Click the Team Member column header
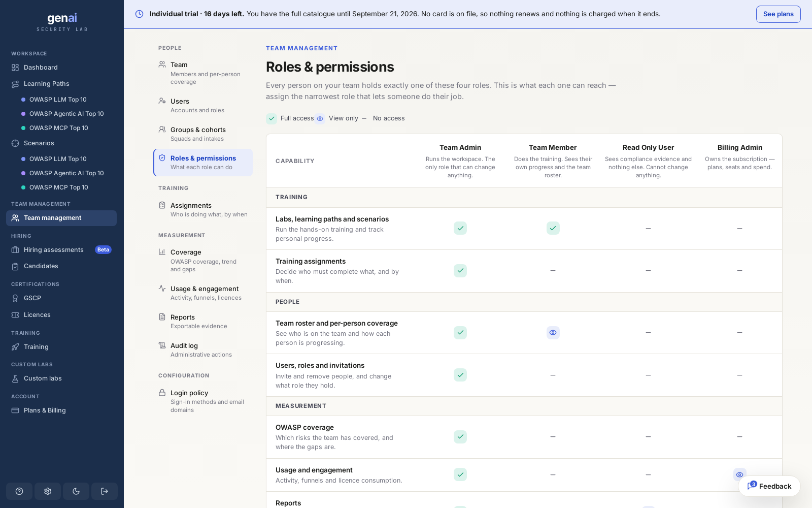 pos(553,147)
